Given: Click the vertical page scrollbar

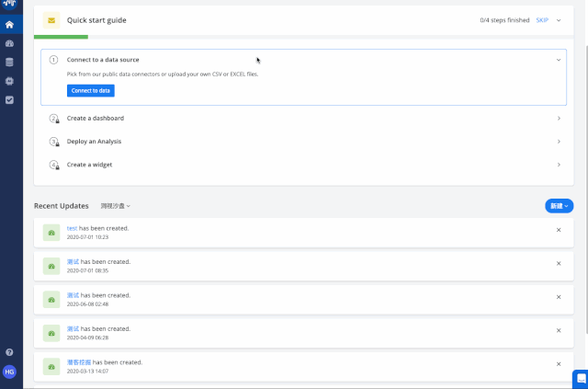Looking at the screenshot, I should click(586, 189).
